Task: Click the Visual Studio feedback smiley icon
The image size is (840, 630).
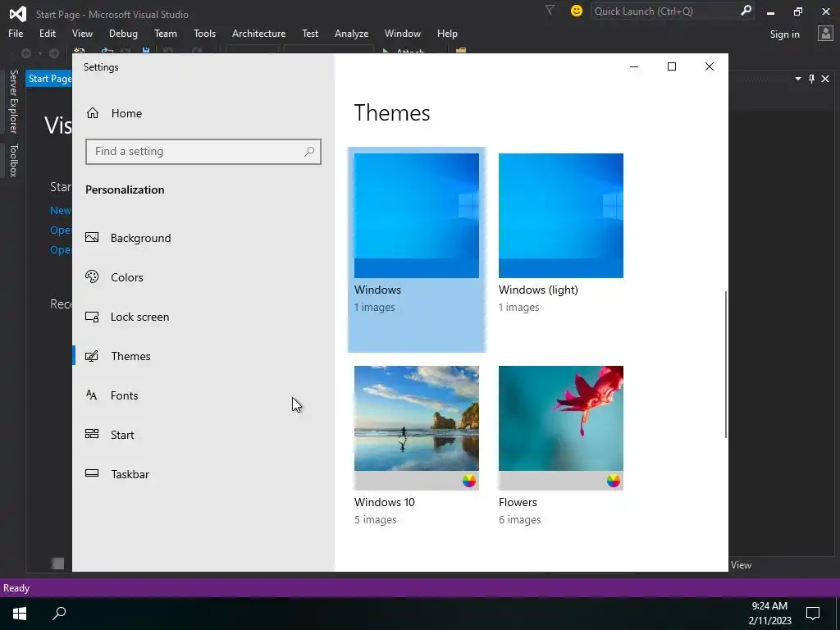Action: pos(577,11)
